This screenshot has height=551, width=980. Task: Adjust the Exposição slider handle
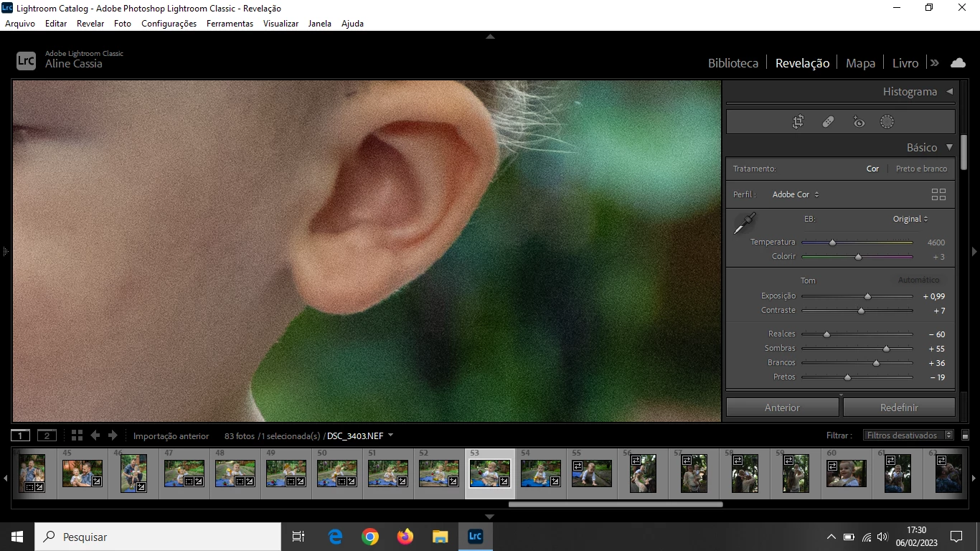pyautogui.click(x=867, y=296)
